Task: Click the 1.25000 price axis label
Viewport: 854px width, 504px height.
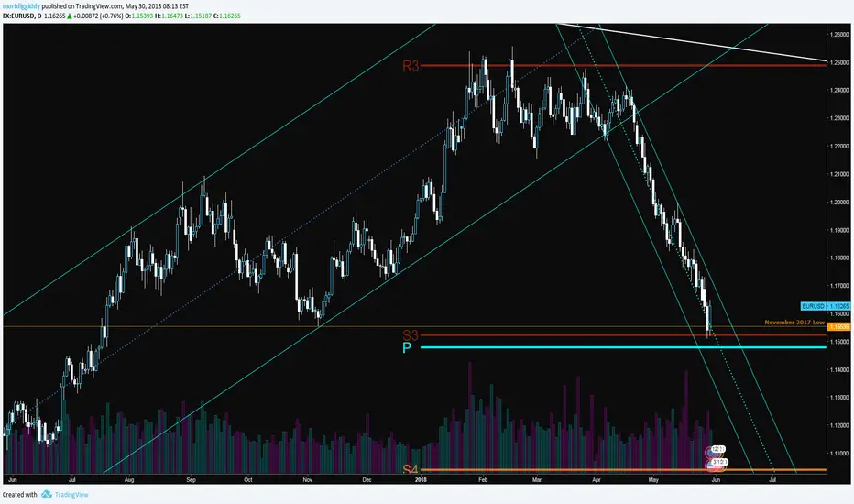Action: (x=839, y=62)
